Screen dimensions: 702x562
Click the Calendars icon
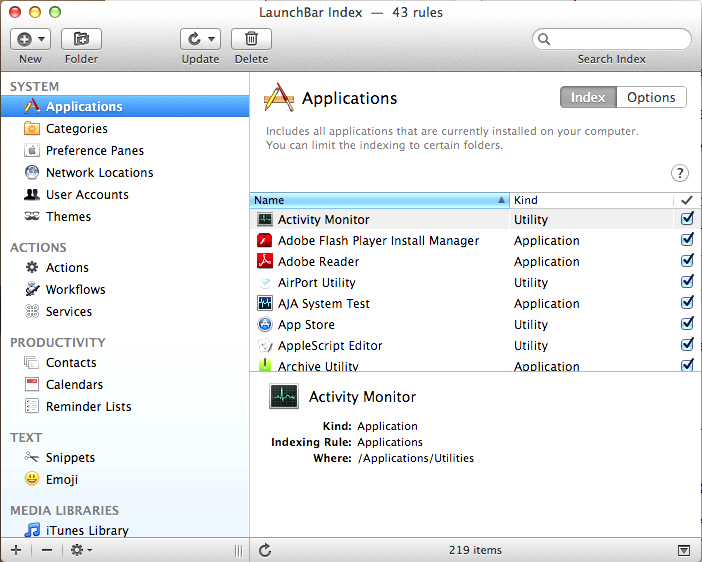tap(32, 384)
